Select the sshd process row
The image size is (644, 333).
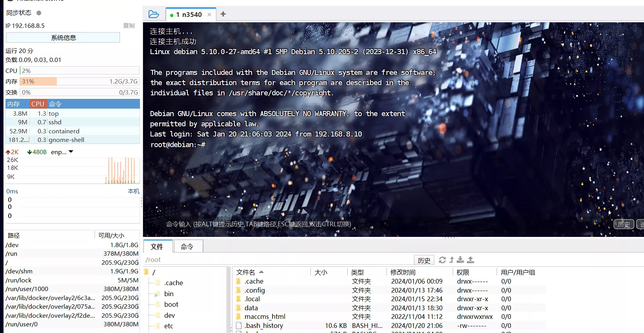[73, 122]
